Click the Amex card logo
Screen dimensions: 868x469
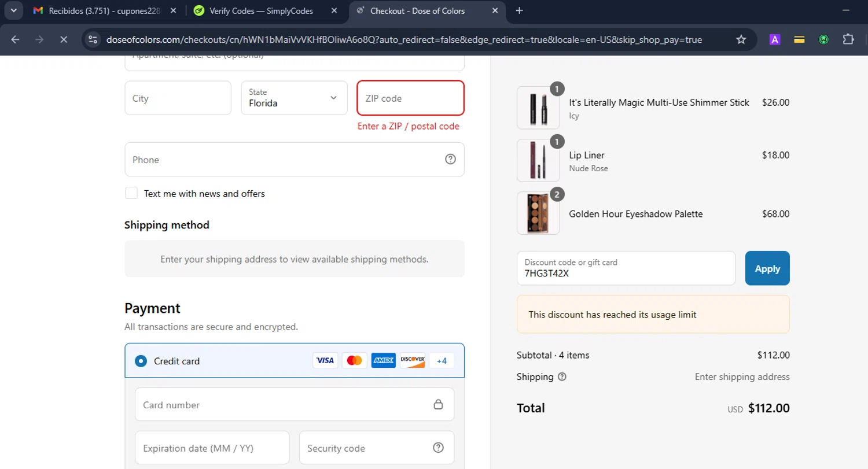click(383, 360)
